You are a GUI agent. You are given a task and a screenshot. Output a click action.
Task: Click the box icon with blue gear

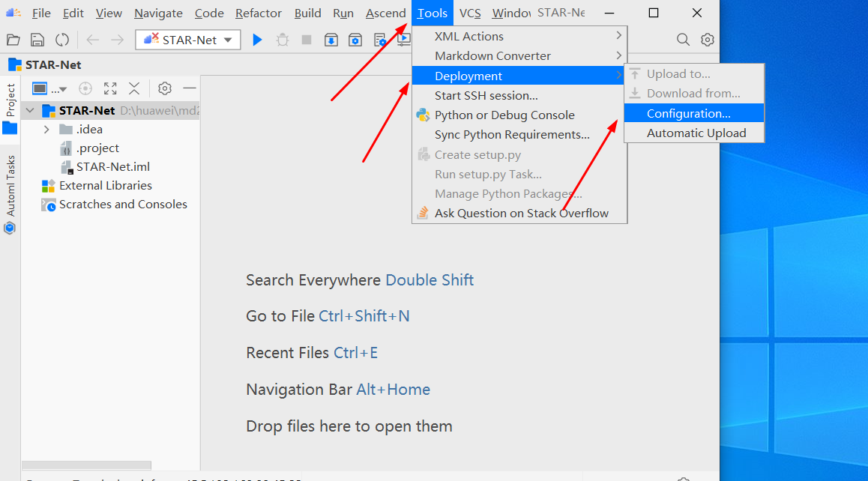coord(355,40)
